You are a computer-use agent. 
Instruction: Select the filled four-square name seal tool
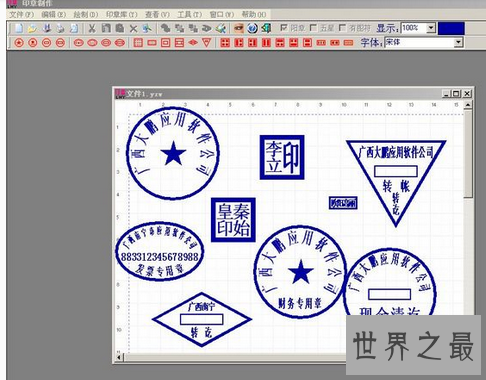225,43
